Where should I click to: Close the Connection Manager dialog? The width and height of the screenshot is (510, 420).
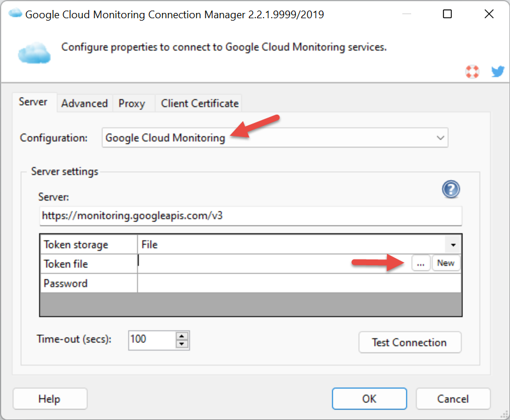point(489,14)
